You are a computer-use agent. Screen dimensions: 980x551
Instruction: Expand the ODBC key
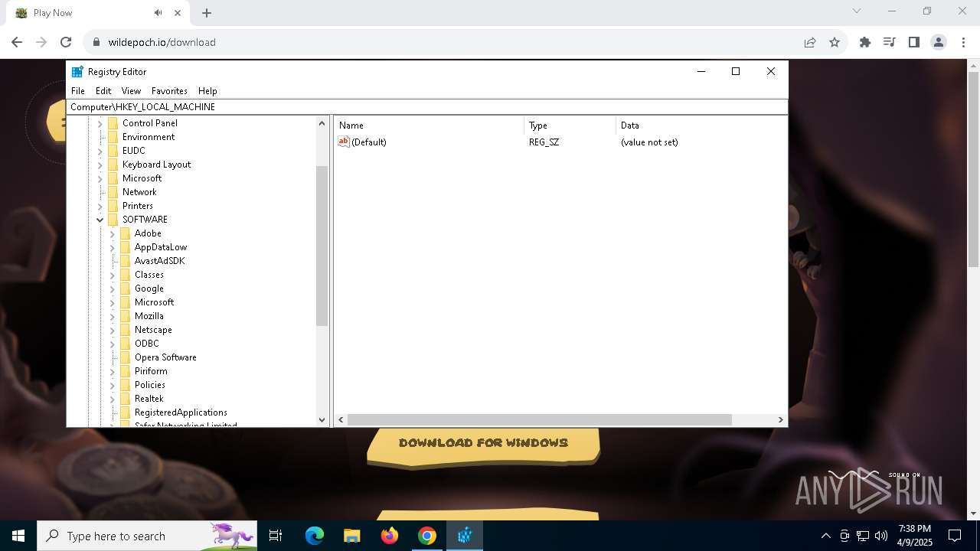[x=112, y=344]
